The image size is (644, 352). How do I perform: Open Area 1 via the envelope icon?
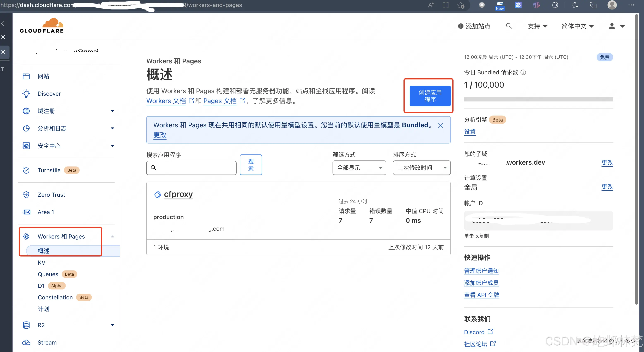tap(26, 212)
